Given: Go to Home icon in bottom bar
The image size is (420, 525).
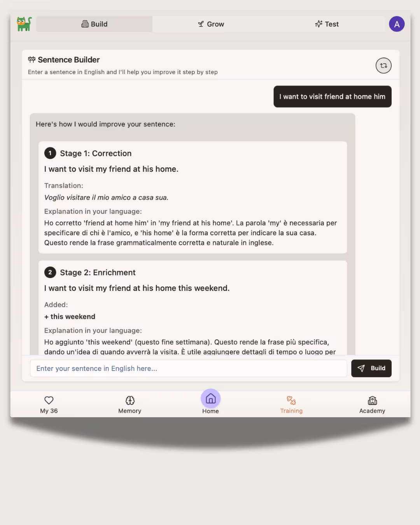Looking at the screenshot, I should [x=211, y=399].
